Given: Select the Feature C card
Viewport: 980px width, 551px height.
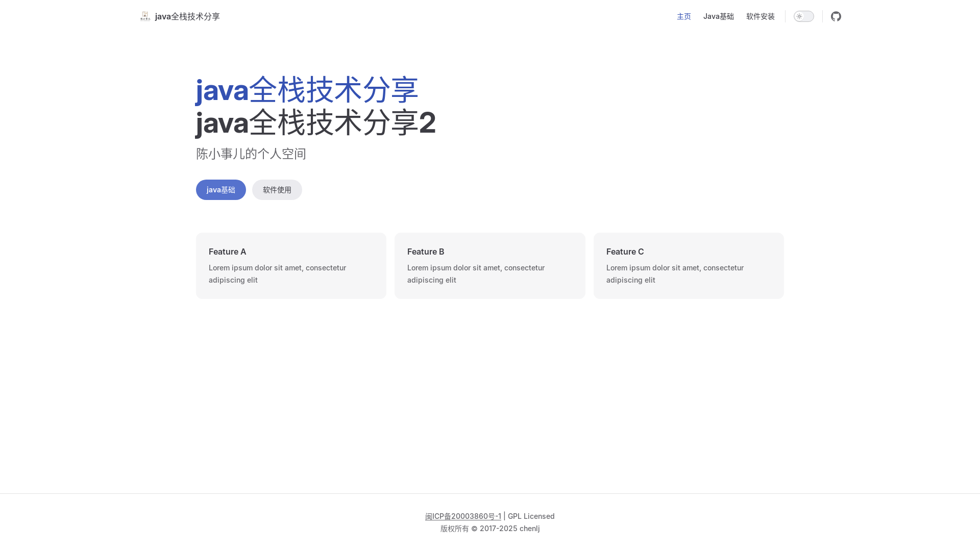Looking at the screenshot, I should [x=689, y=266].
